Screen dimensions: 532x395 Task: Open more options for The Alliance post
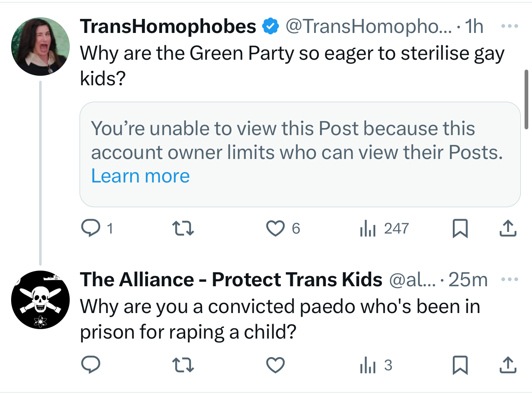[509, 280]
